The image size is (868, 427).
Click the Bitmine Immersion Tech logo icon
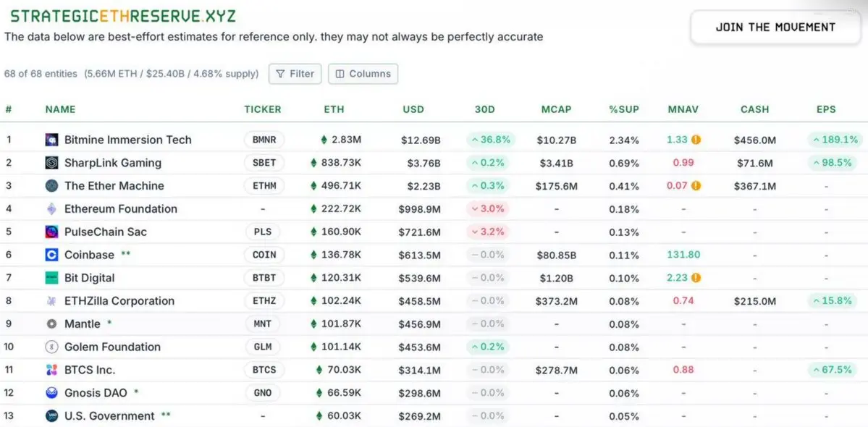51,140
